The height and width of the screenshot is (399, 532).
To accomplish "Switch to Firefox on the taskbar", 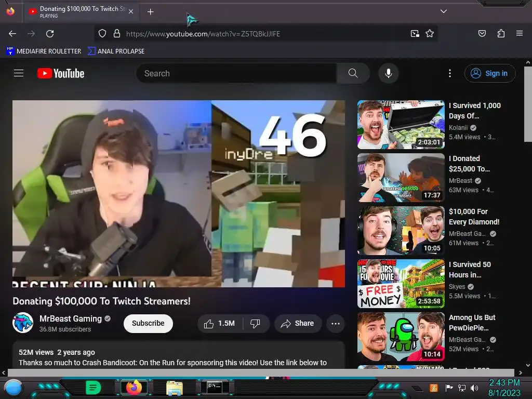I will coord(134,388).
